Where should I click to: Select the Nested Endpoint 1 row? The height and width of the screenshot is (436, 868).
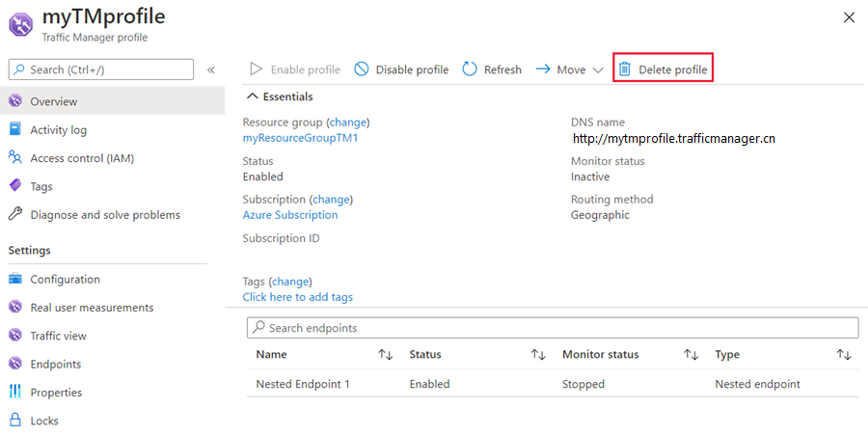303,384
